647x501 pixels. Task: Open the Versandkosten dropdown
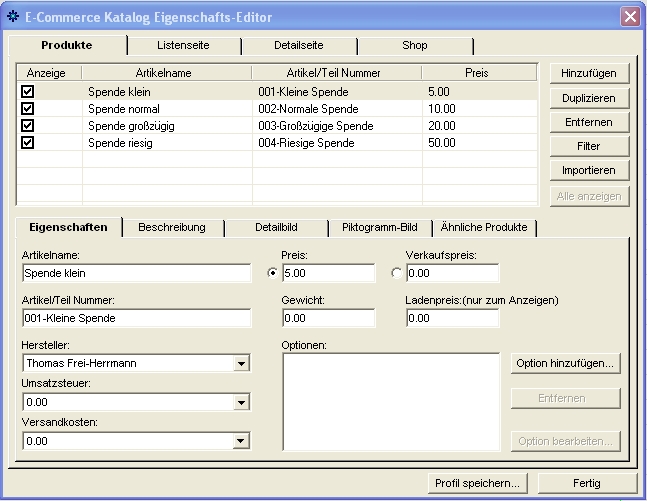[241, 440]
